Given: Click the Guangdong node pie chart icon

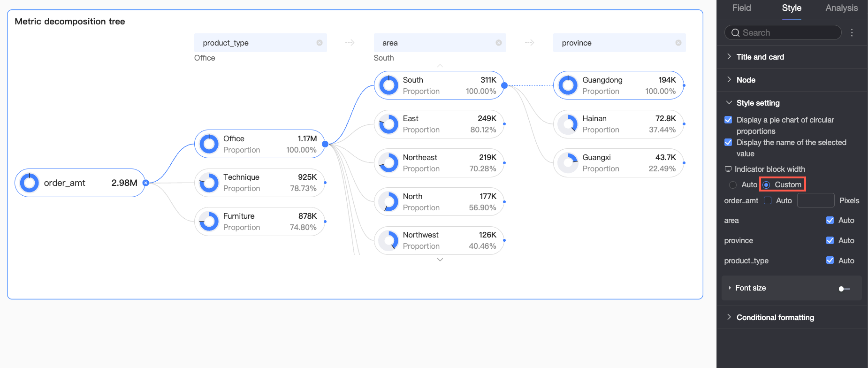Looking at the screenshot, I should [x=568, y=85].
